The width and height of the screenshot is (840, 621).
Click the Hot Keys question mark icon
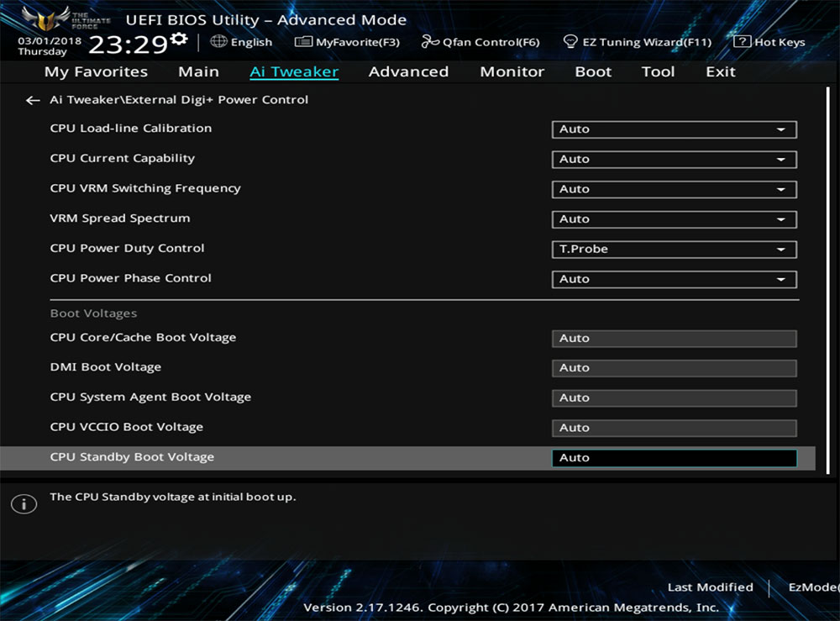pyautogui.click(x=742, y=41)
